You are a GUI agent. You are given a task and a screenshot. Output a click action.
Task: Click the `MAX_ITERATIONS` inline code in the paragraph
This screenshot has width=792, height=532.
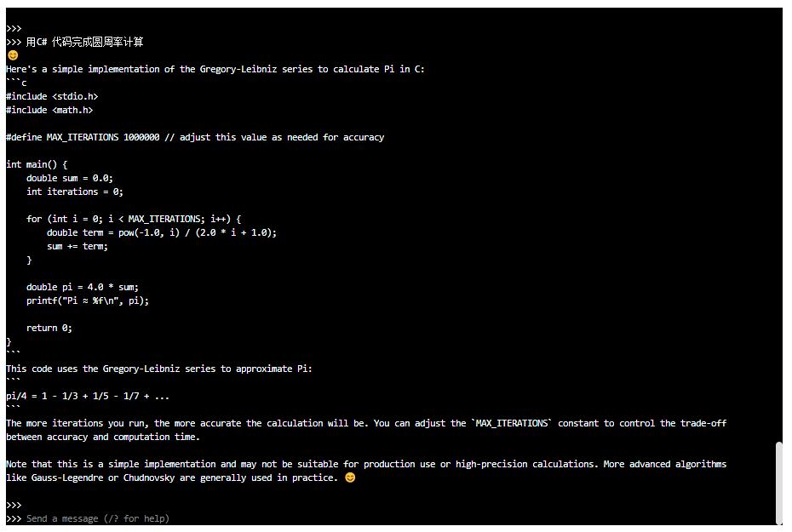[512, 423]
